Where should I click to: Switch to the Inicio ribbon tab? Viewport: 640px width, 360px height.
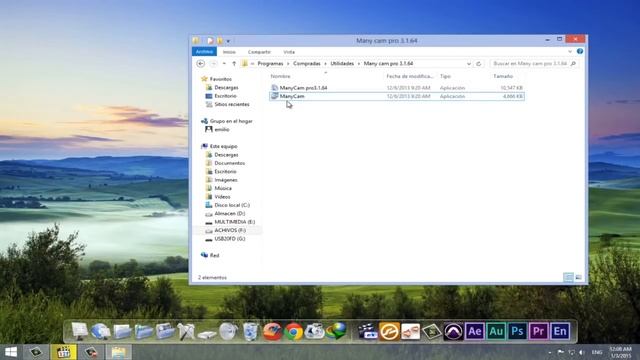click(x=229, y=52)
